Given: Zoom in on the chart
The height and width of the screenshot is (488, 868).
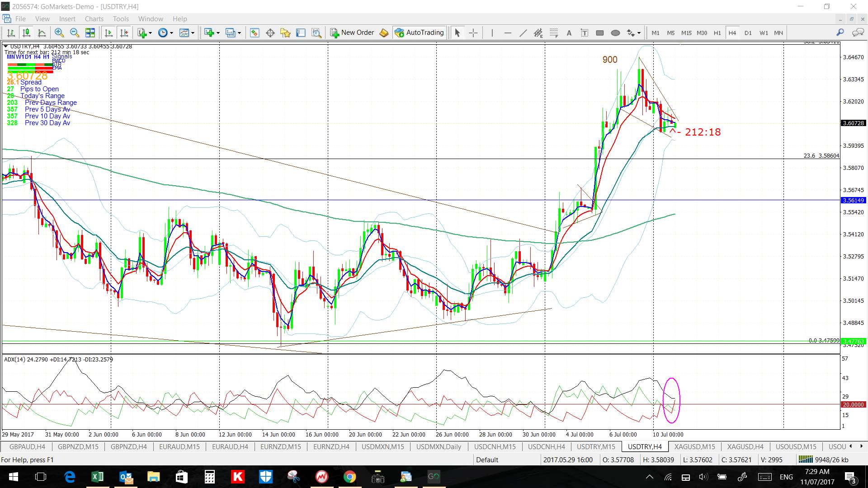Looking at the screenshot, I should point(59,33).
